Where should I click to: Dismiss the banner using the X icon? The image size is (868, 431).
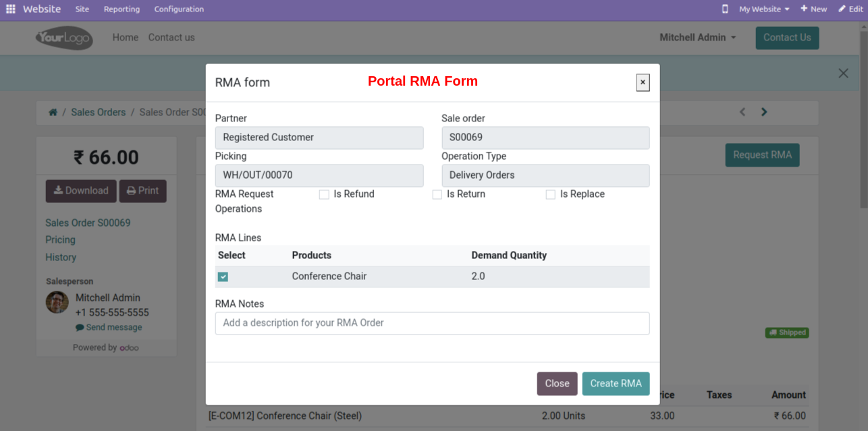[843, 74]
